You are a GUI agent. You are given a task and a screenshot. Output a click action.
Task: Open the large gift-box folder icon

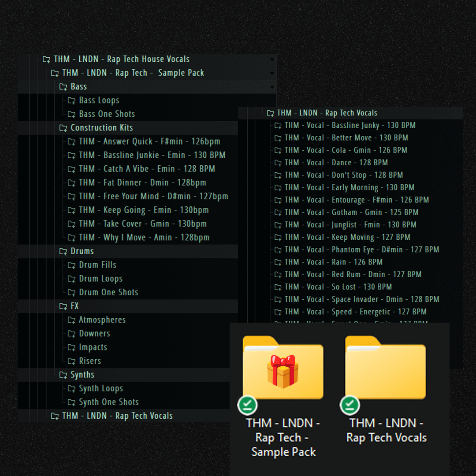(283, 367)
